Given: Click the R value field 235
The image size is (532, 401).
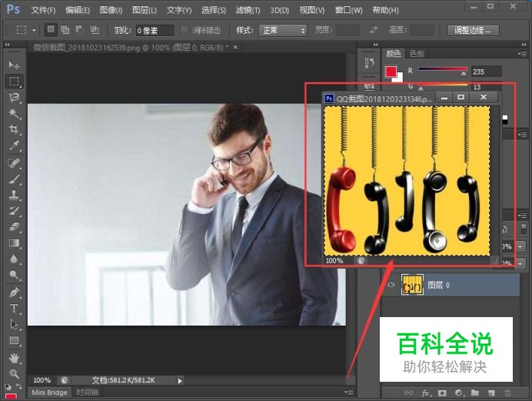Looking at the screenshot, I should coord(486,72).
